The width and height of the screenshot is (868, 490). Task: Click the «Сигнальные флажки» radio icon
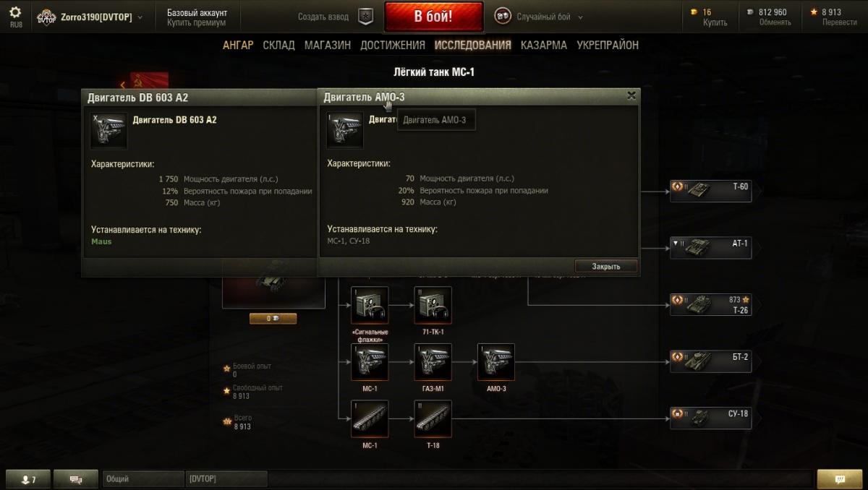coord(370,305)
